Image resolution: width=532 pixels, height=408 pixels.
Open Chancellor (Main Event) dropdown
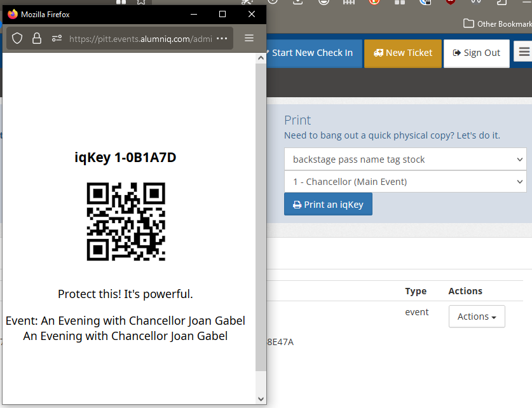405,182
